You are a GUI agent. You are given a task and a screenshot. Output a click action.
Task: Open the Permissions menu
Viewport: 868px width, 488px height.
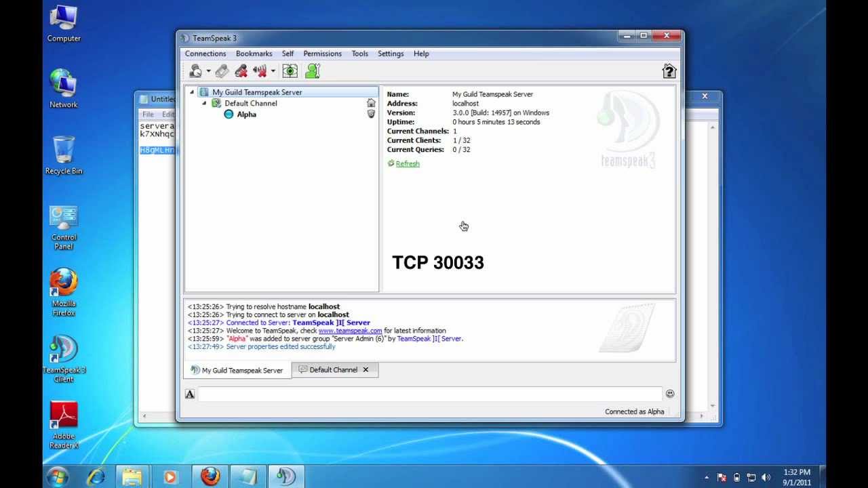point(322,54)
